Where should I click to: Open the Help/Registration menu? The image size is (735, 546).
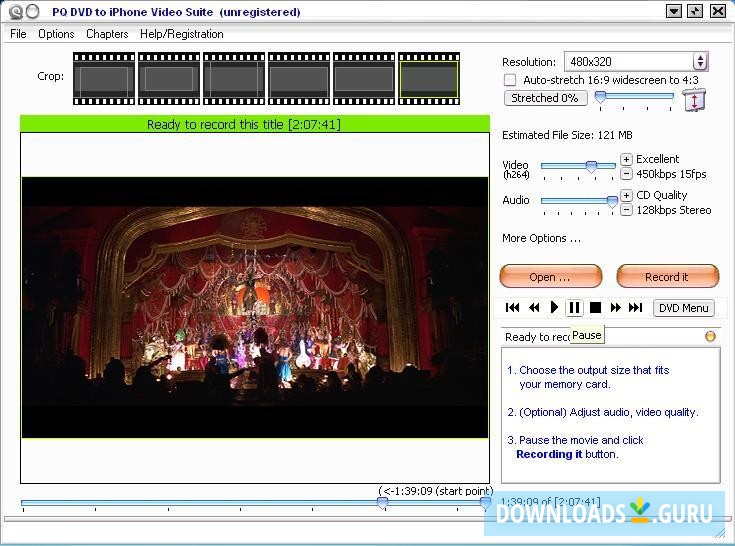[182, 34]
